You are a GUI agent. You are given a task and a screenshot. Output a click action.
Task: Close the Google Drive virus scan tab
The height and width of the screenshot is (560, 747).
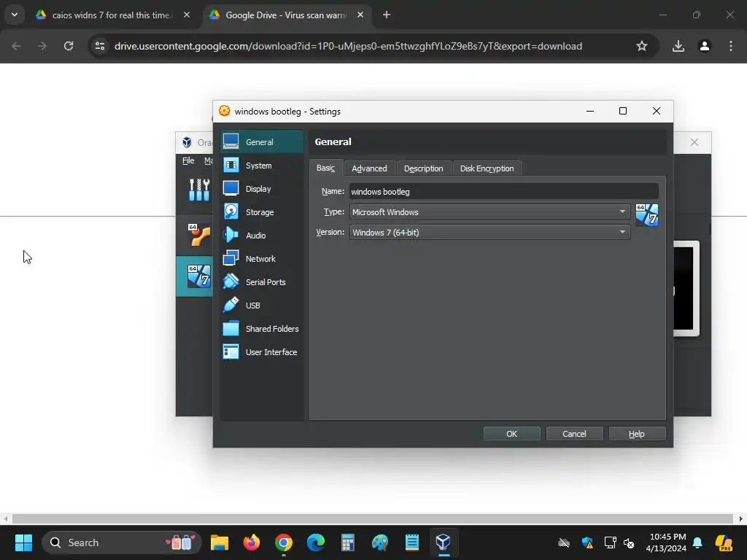(x=360, y=15)
